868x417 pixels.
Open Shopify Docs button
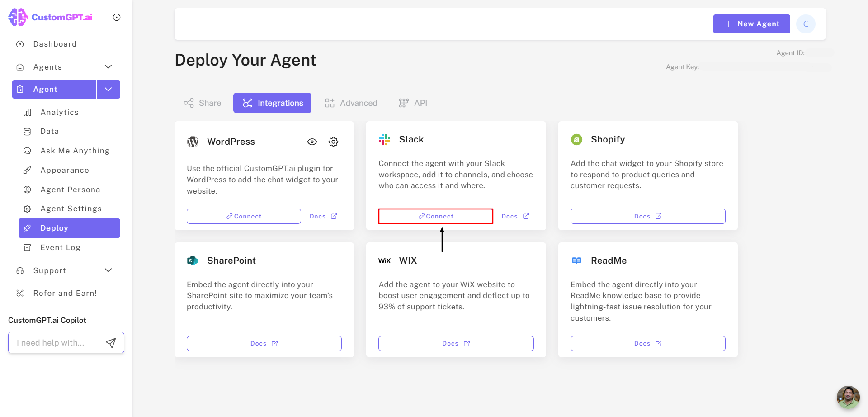click(648, 216)
